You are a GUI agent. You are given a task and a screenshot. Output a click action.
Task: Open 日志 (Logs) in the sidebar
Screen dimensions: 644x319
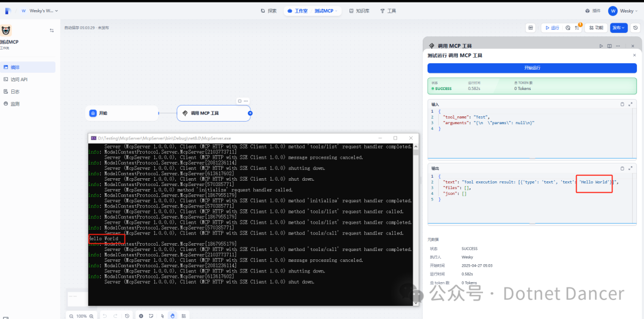pos(13,92)
